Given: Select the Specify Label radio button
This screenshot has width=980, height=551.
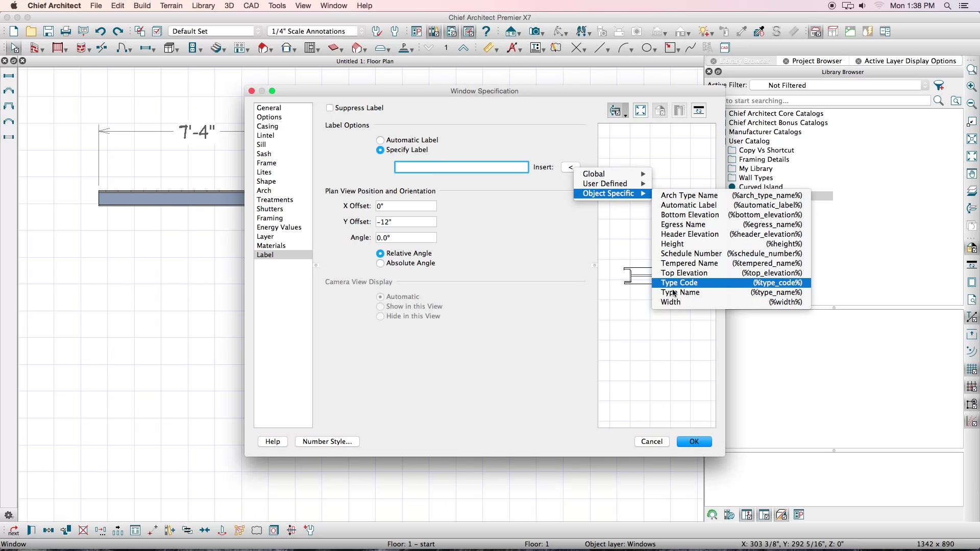Looking at the screenshot, I should [380, 150].
